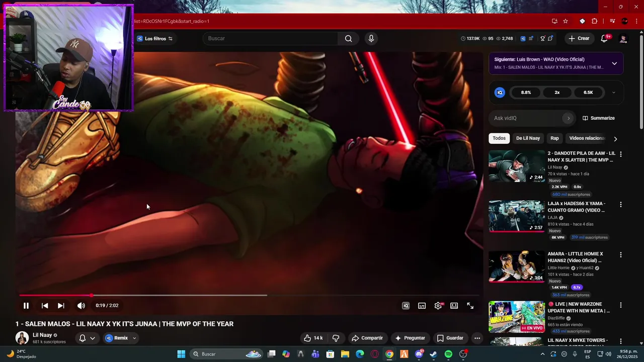
Task: Click vidIQ blue logo in top stats bar
Action: tap(523, 39)
